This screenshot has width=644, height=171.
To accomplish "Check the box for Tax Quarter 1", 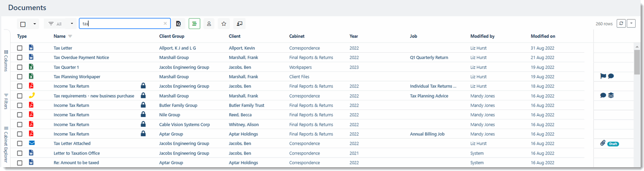I will 20,67.
